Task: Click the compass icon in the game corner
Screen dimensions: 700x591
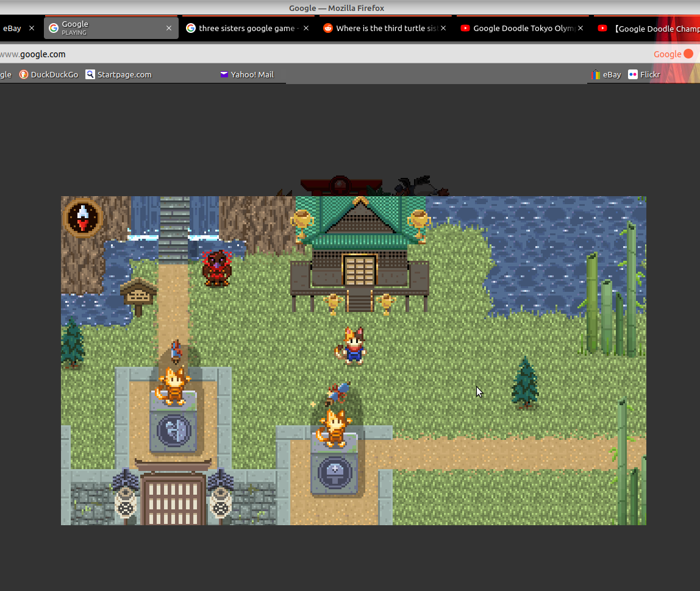Action: (x=84, y=217)
